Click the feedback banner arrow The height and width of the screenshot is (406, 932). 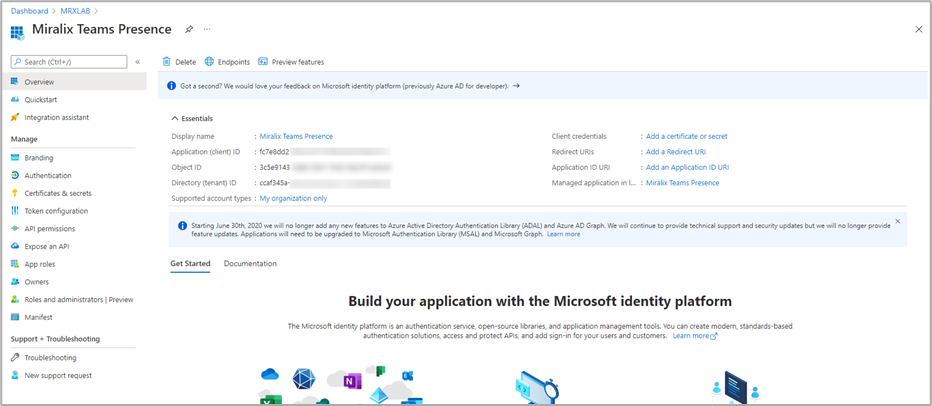(x=516, y=86)
